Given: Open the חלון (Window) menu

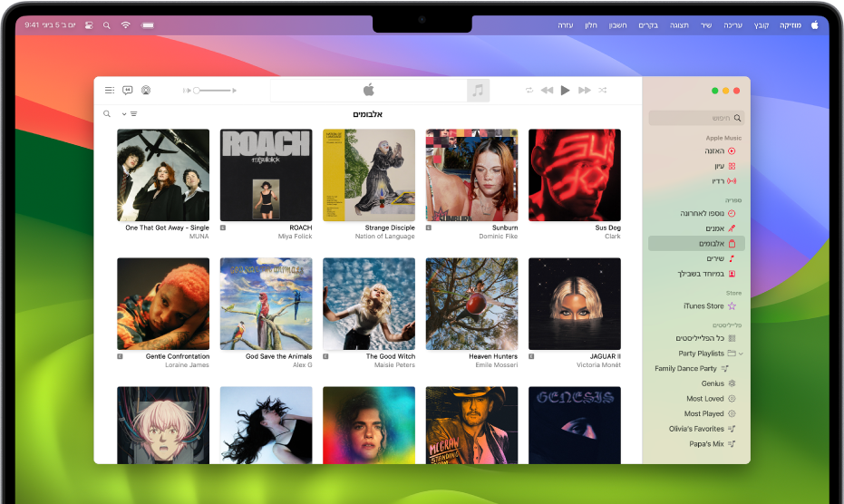Looking at the screenshot, I should click(x=591, y=25).
